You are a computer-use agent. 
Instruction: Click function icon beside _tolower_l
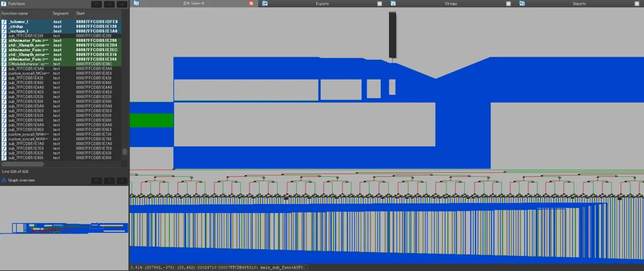pos(4,22)
